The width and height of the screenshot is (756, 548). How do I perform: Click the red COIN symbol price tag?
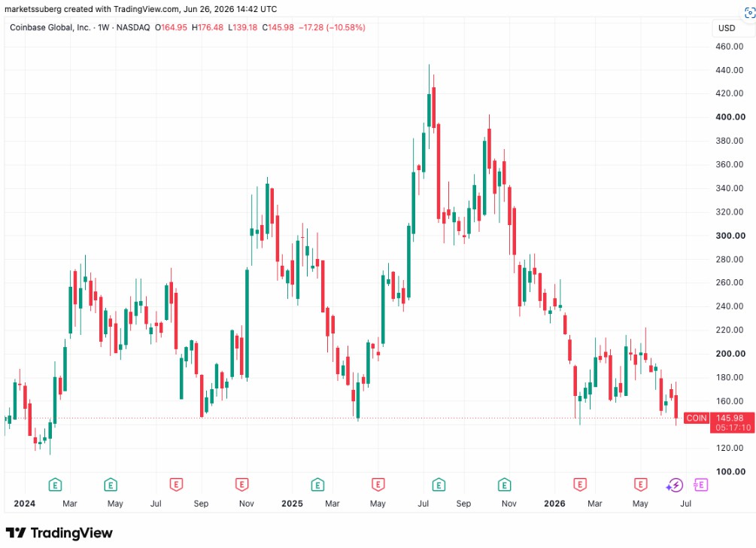[x=697, y=418]
